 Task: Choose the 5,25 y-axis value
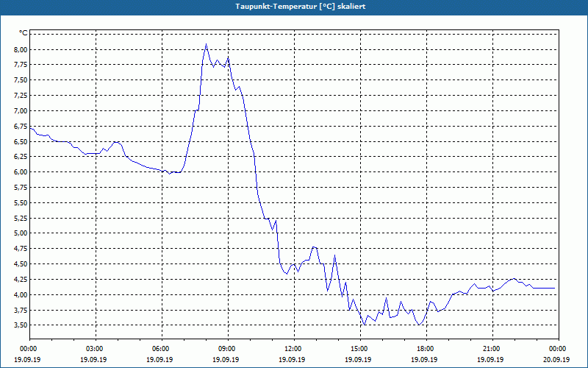(21, 218)
